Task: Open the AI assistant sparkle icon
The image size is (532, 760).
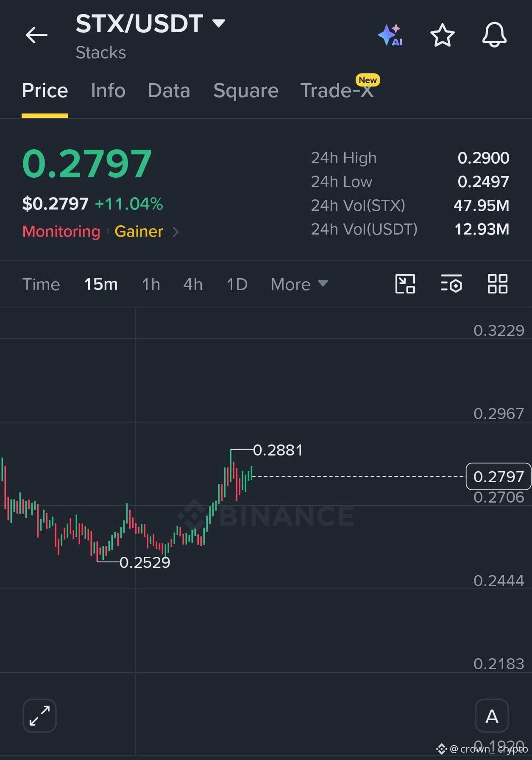Action: 390,35
